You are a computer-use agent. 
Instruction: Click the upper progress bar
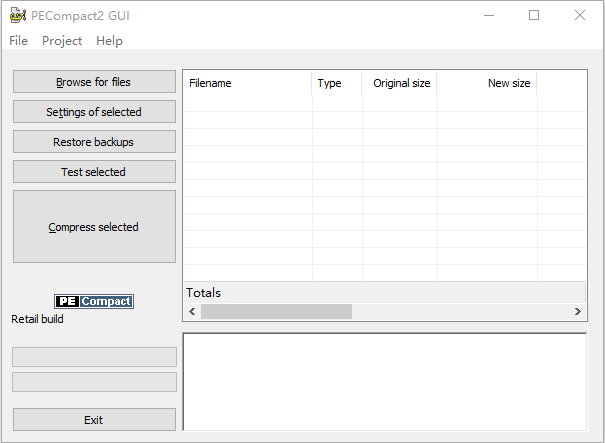(94, 357)
